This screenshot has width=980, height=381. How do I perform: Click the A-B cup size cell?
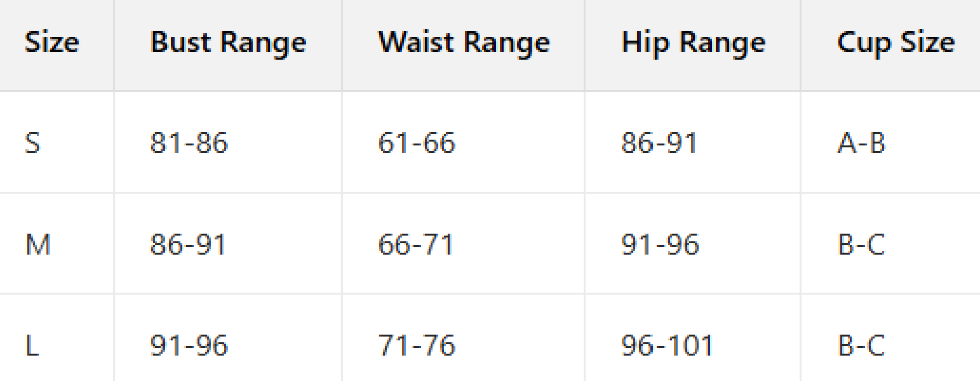pos(861,144)
